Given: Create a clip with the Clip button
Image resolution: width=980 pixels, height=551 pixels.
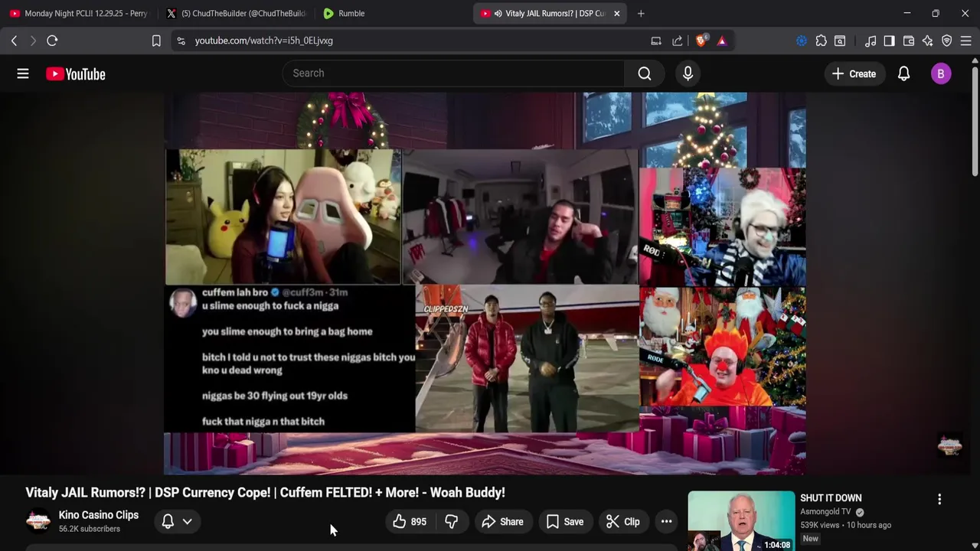Looking at the screenshot, I should click(622, 522).
